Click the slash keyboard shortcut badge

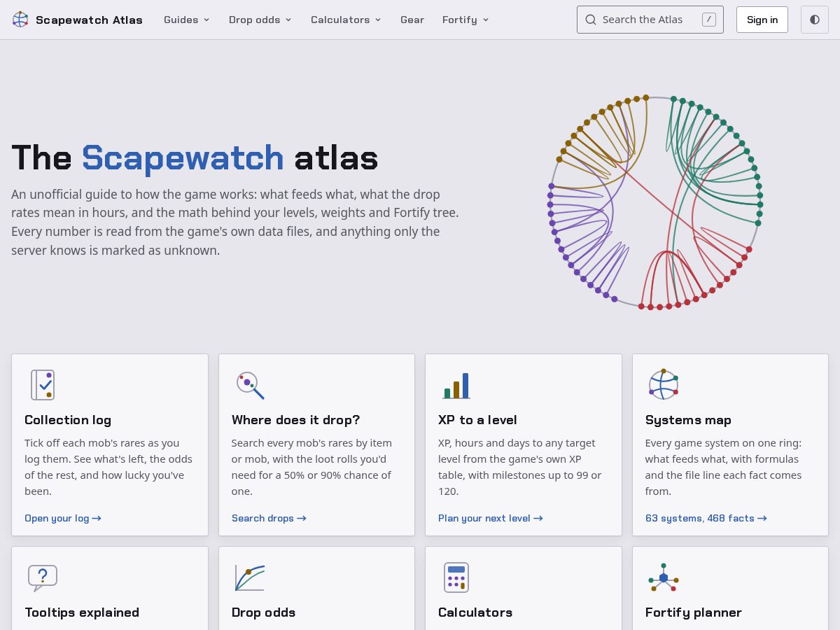click(x=709, y=20)
